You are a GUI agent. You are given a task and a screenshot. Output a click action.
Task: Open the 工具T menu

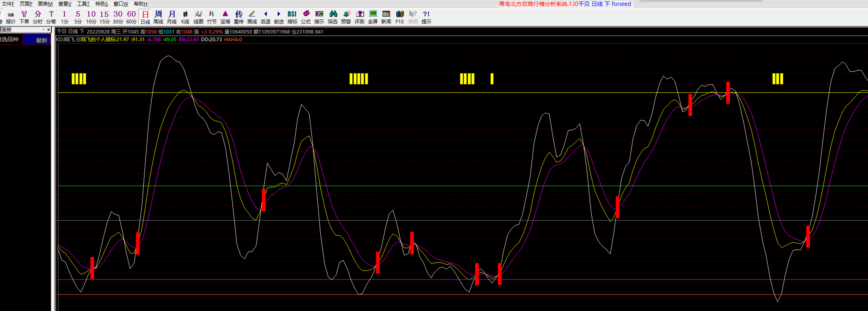tap(83, 4)
